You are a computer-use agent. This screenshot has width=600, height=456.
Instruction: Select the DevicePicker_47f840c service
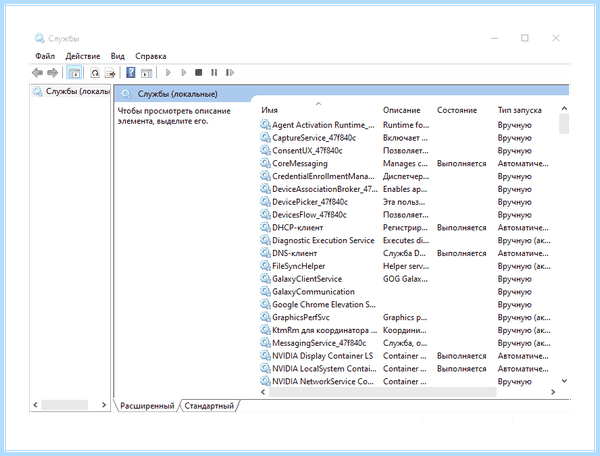(x=310, y=202)
